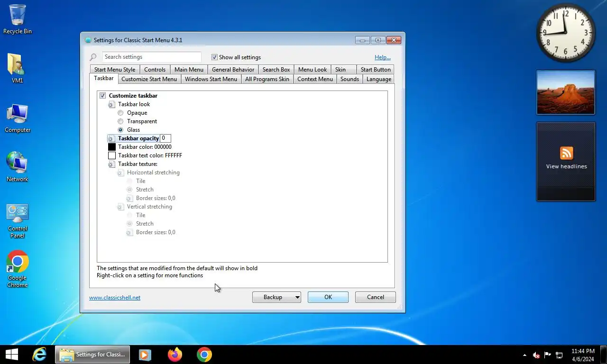The height and width of the screenshot is (364, 607).
Task: Click the taskbar clock showing 11:44 PM
Action: click(x=583, y=355)
